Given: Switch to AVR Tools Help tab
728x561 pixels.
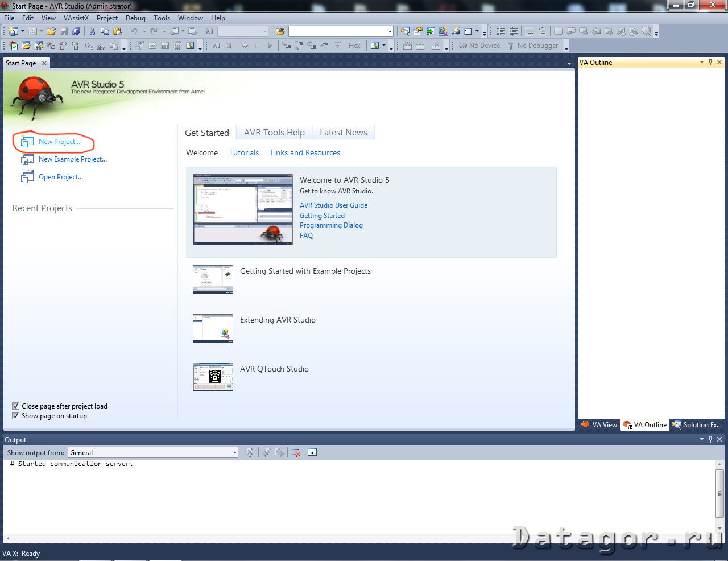Looking at the screenshot, I should 274,132.
